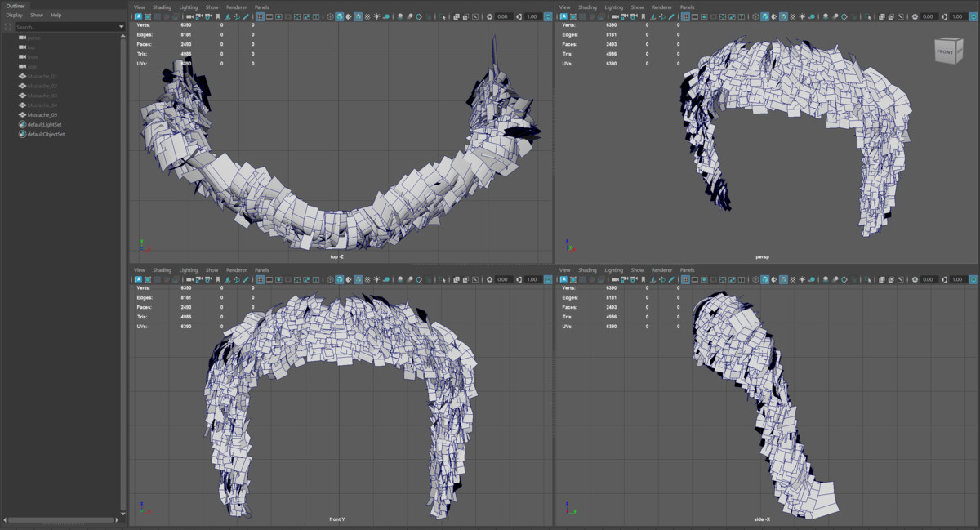Image resolution: width=980 pixels, height=530 pixels.
Task: Open the Show menu in the side -X panel
Action: pos(637,270)
